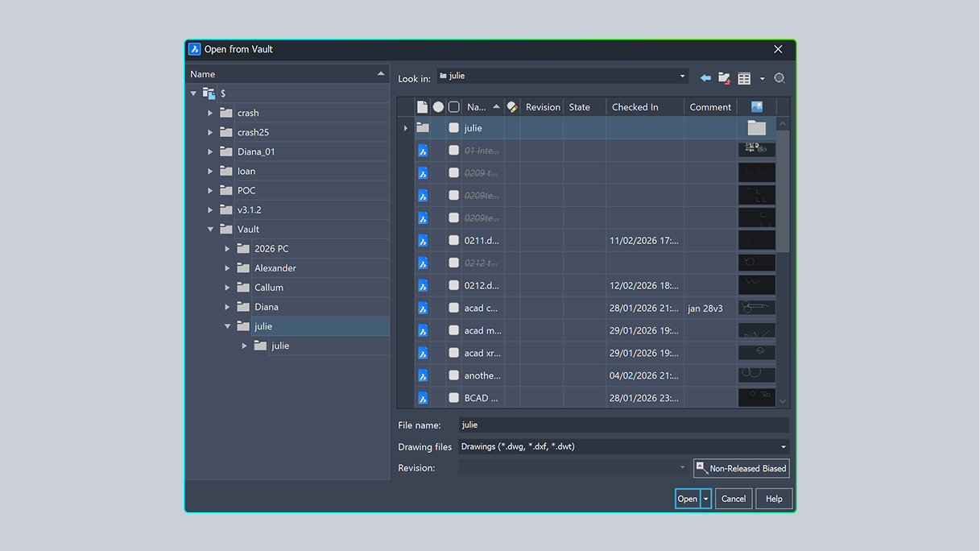This screenshot has height=551, width=980.
Task: Select the checkbox beside 0211.d file
Action: tap(453, 240)
